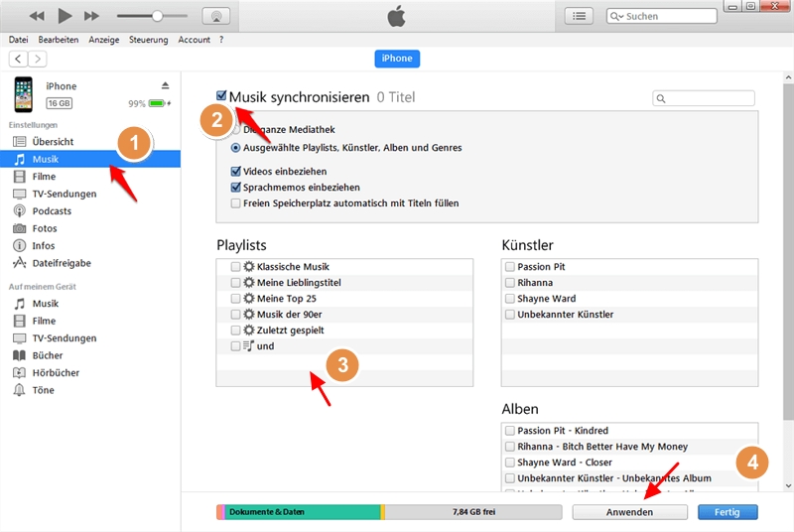Screen dimensions: 794x532
Task: Toggle the Musik synchronisieren checkbox
Action: pos(221,96)
